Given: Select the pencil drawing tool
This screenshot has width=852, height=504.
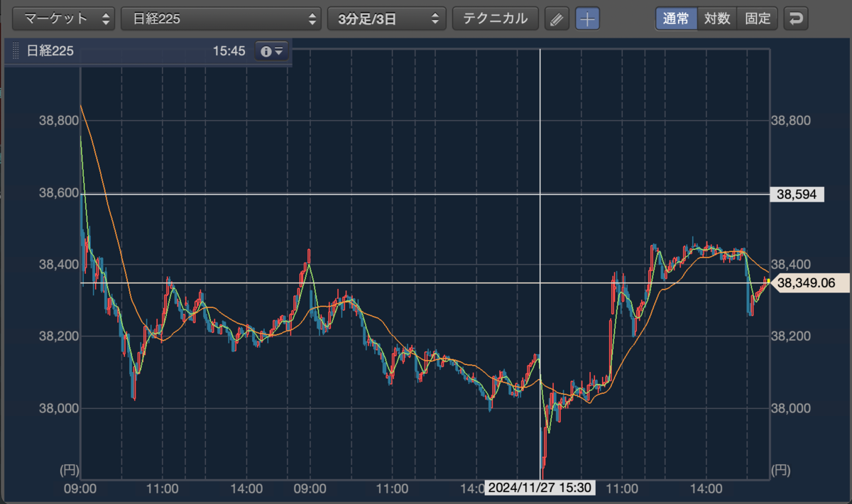Looking at the screenshot, I should coord(557,19).
